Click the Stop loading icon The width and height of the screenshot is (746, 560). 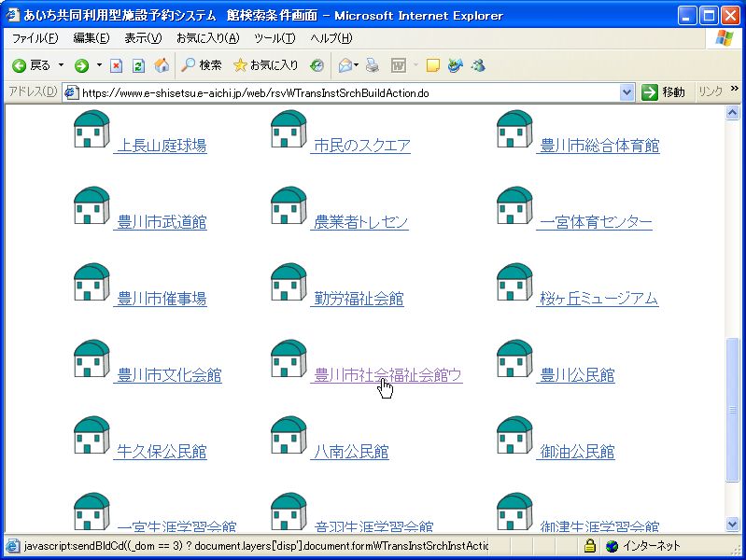(117, 65)
